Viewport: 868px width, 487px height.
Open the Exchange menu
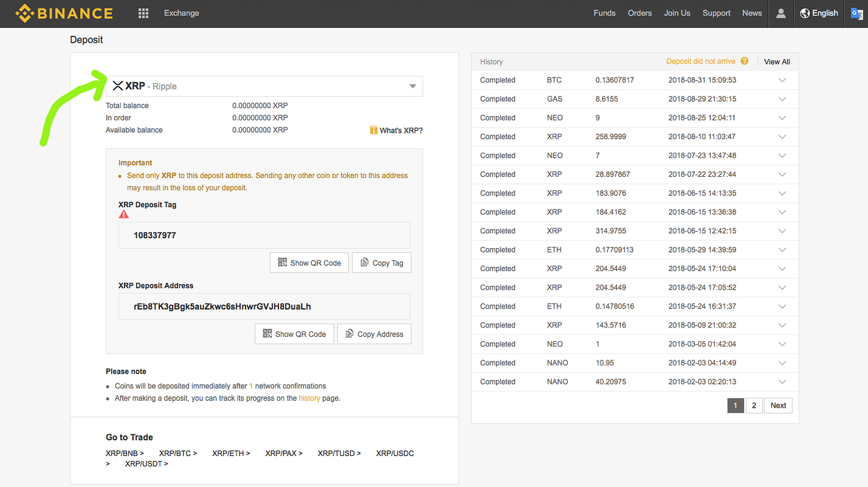pos(182,13)
